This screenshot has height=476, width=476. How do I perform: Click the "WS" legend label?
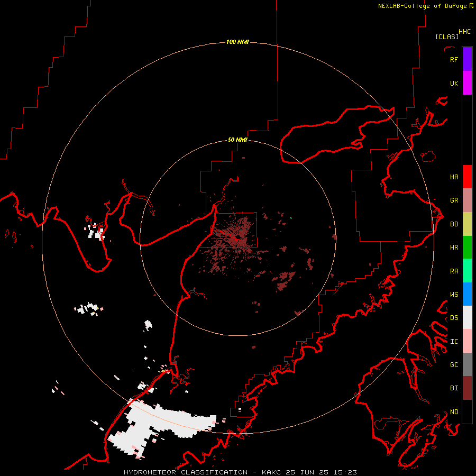pyautogui.click(x=454, y=295)
